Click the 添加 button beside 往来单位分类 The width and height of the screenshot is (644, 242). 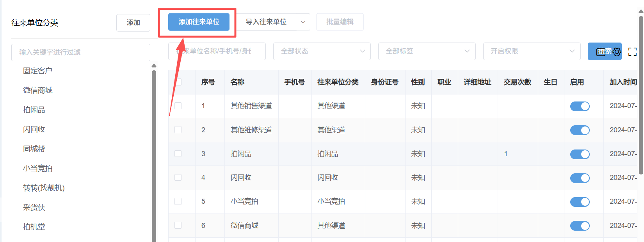[133, 23]
